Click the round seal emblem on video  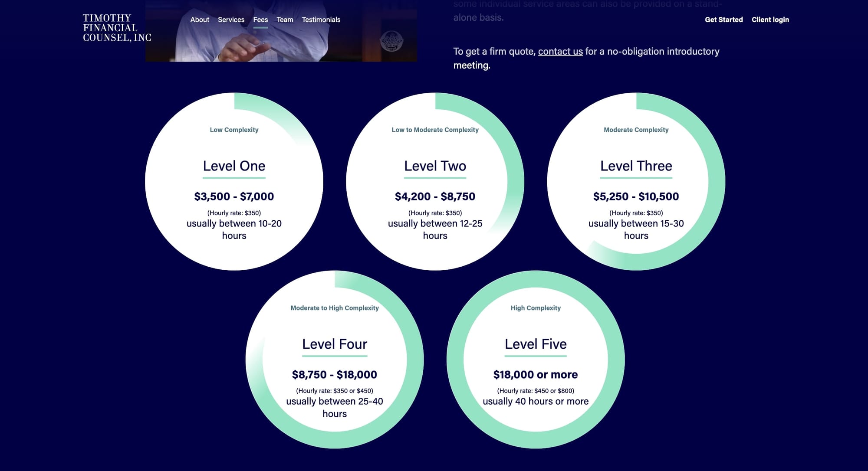click(x=391, y=42)
